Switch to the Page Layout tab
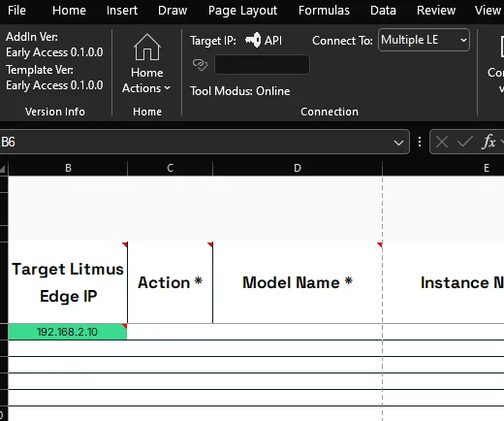Screen dimensions: 504x421 click(242, 11)
